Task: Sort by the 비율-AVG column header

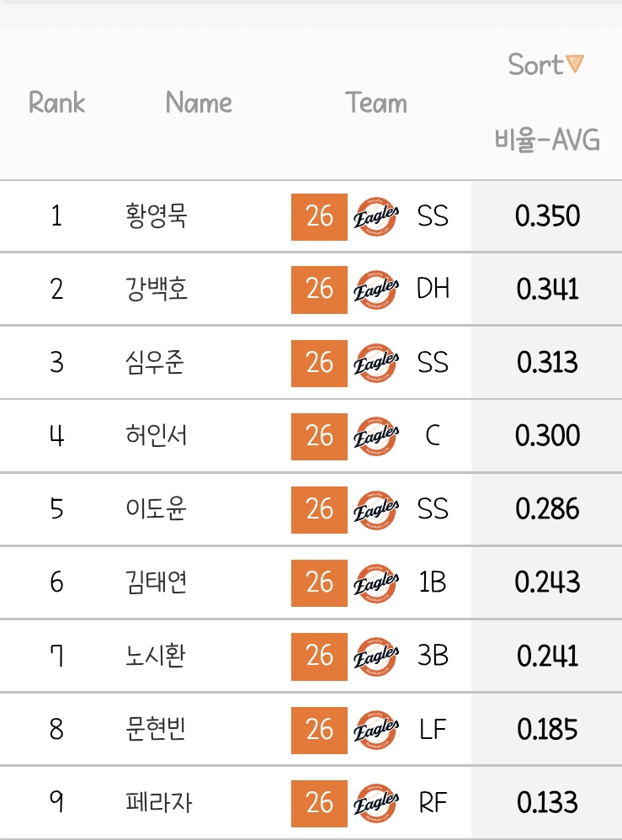Action: click(547, 141)
